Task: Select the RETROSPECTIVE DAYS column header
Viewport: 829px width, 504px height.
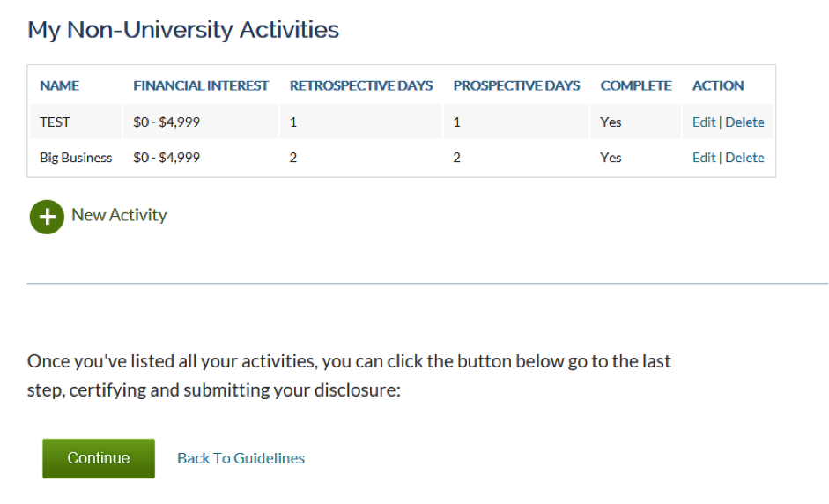Action: [361, 85]
